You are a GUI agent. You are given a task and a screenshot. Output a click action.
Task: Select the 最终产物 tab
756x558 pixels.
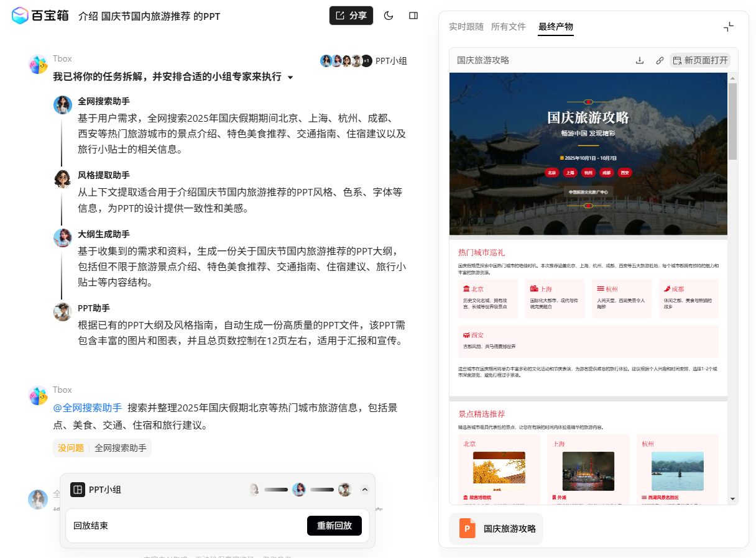click(555, 27)
